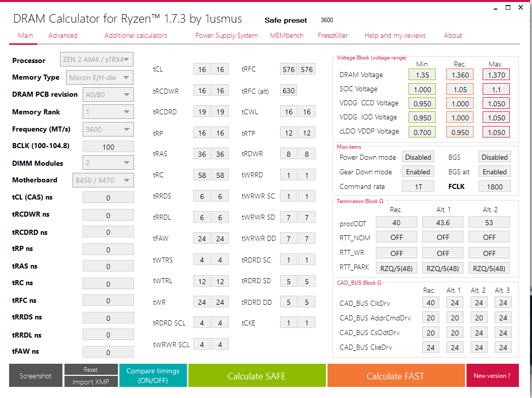
Task: Click the procODT Alt. 1 value 43.6
Action: click(x=443, y=223)
